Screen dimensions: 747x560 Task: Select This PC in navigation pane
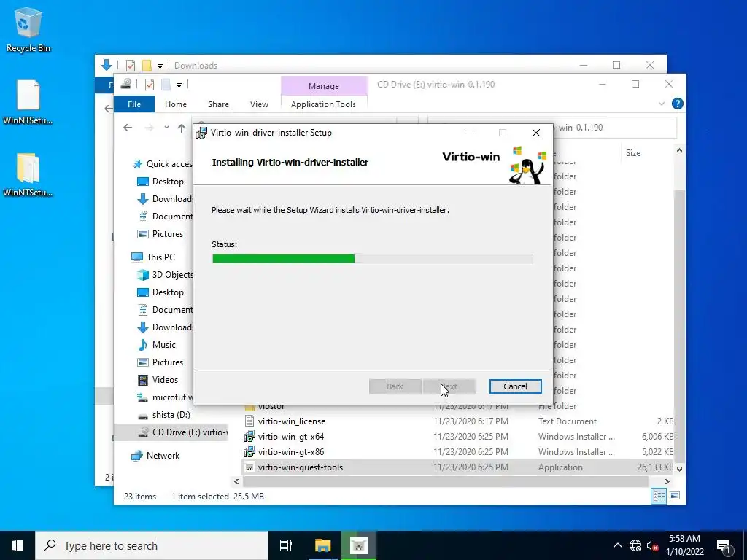click(153, 257)
